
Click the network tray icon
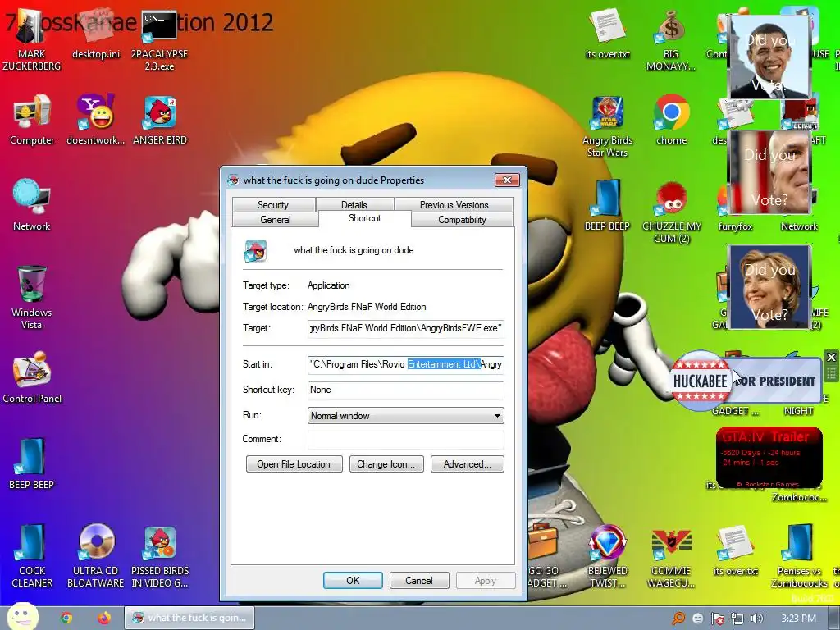737,619
